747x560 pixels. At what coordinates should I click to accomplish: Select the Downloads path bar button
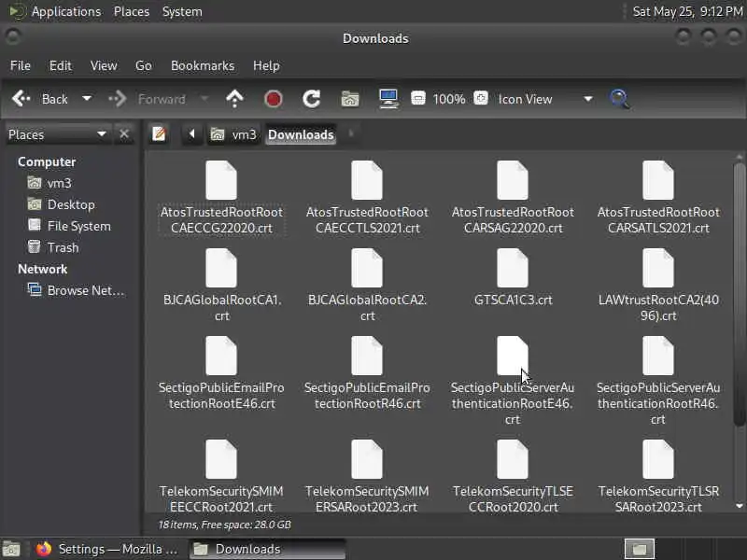click(x=301, y=134)
